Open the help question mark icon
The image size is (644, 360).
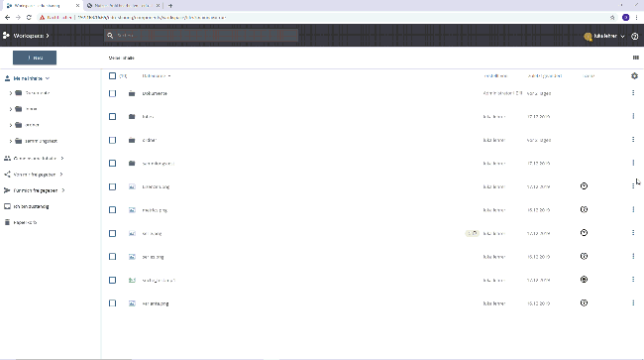pos(634,36)
